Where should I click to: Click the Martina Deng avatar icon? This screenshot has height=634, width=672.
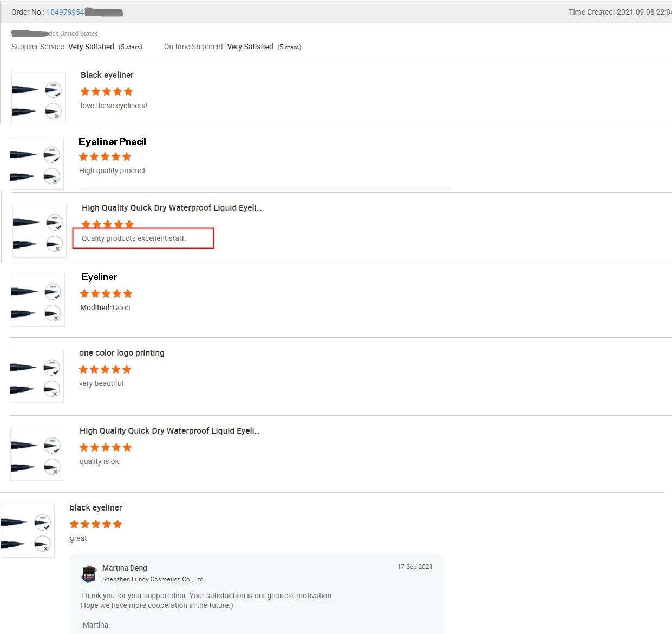pos(89,573)
